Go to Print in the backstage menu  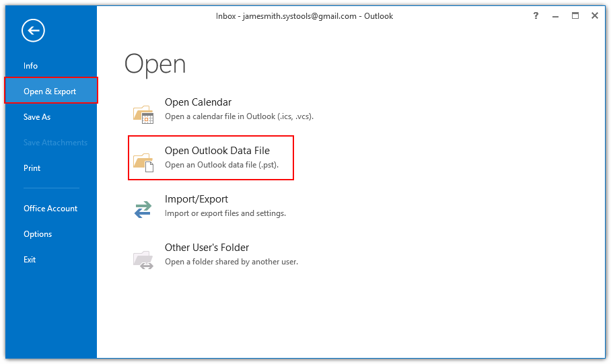click(32, 168)
